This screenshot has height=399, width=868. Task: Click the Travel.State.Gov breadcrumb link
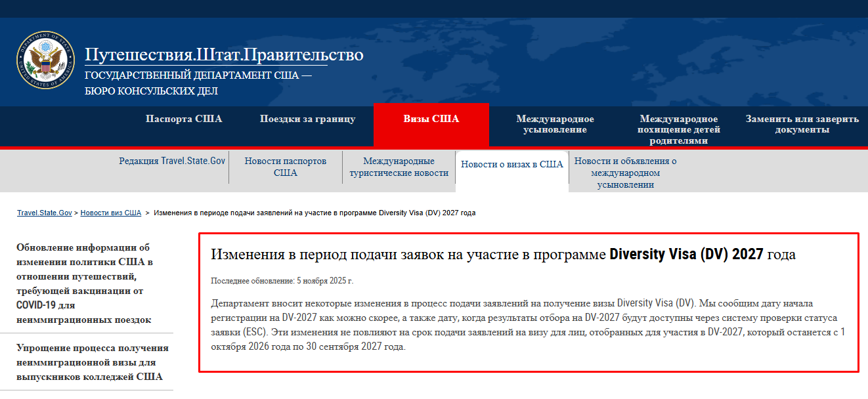click(x=44, y=213)
